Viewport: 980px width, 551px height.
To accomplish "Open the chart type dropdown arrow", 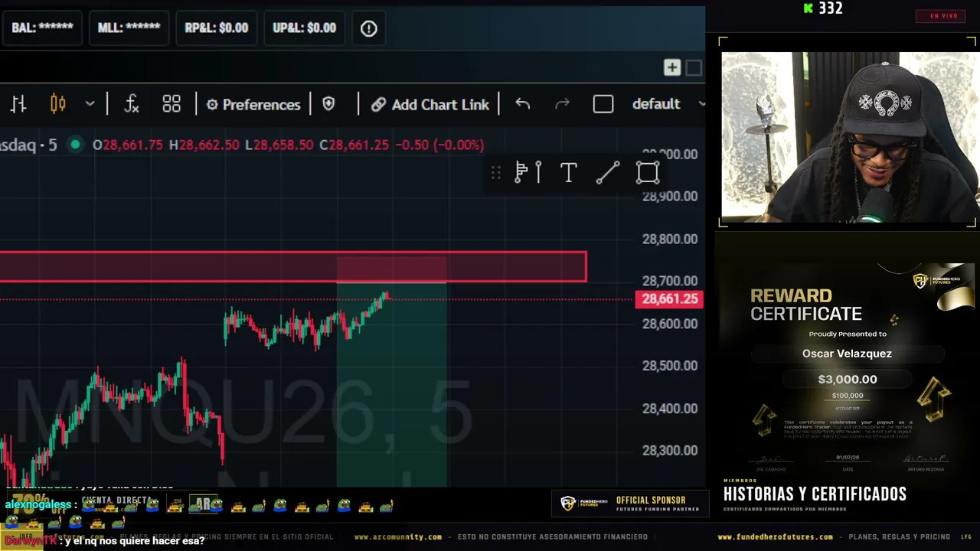I will point(90,104).
